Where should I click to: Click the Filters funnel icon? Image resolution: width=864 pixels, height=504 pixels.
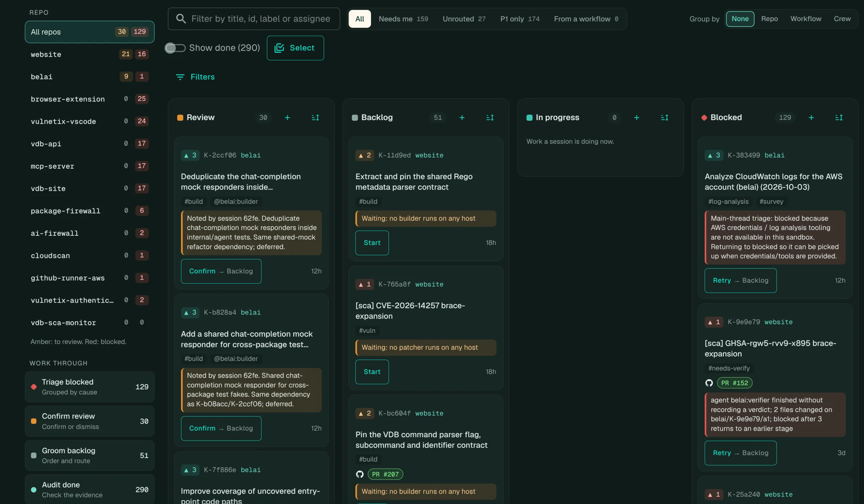[180, 77]
